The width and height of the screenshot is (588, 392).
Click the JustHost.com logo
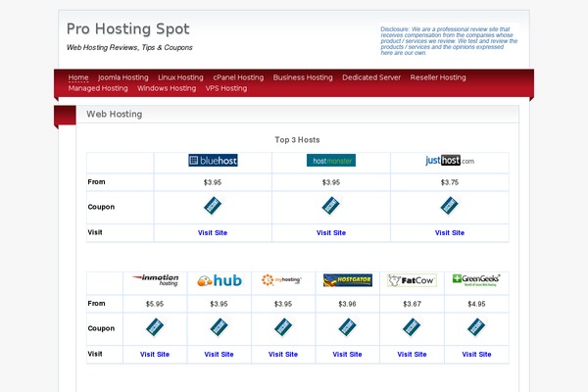click(x=450, y=161)
